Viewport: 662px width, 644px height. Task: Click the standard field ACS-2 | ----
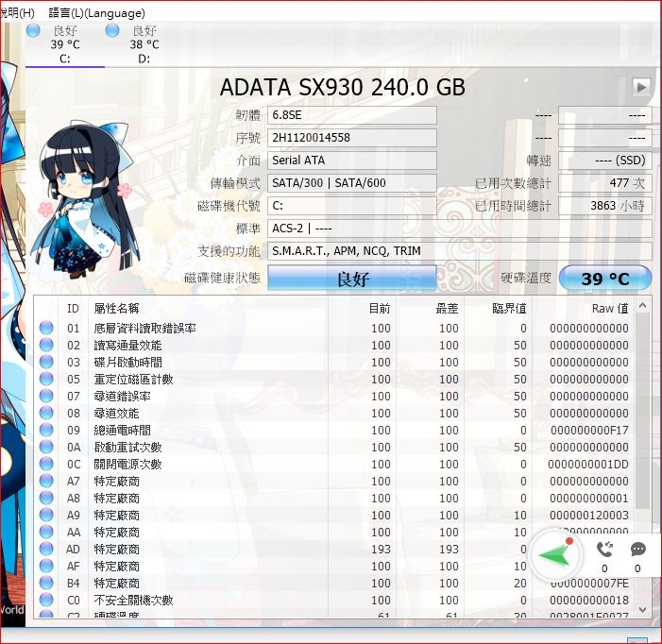coord(460,229)
